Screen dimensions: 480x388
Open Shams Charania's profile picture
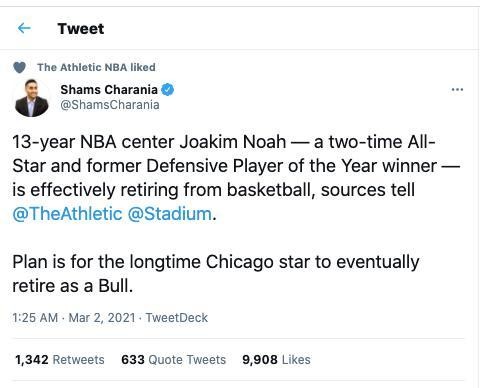pyautogui.click(x=32, y=98)
